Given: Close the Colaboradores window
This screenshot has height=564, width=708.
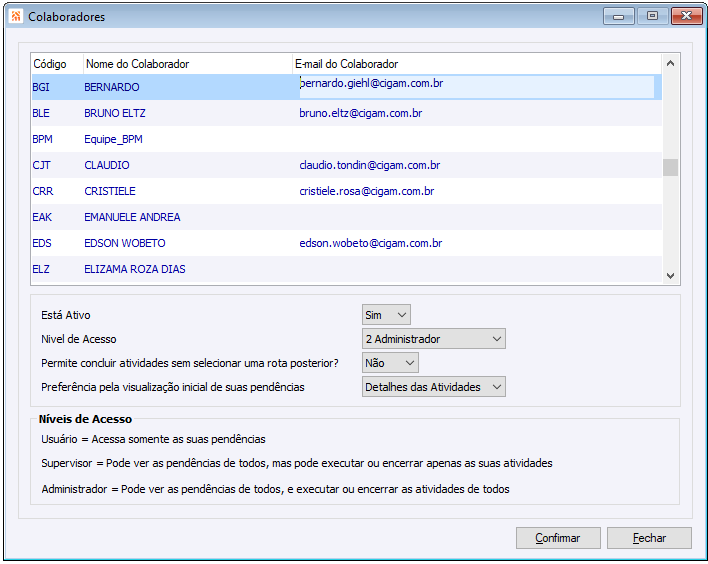Looking at the screenshot, I should pos(686,16).
